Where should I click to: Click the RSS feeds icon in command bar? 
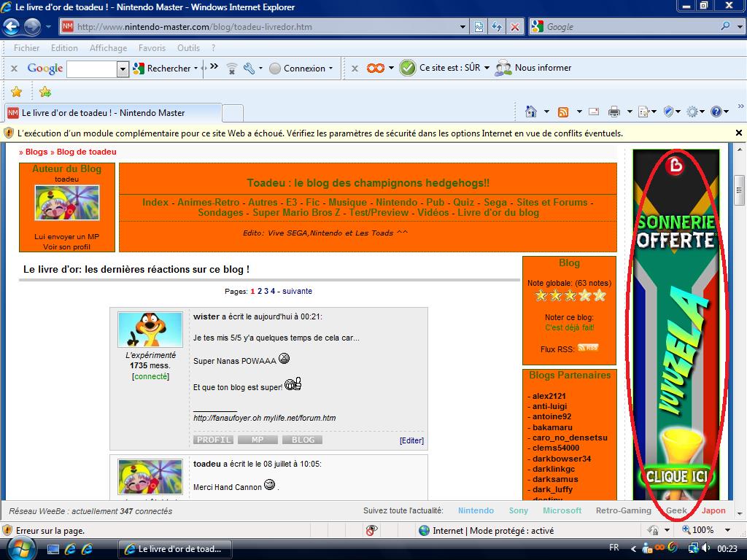click(x=563, y=112)
